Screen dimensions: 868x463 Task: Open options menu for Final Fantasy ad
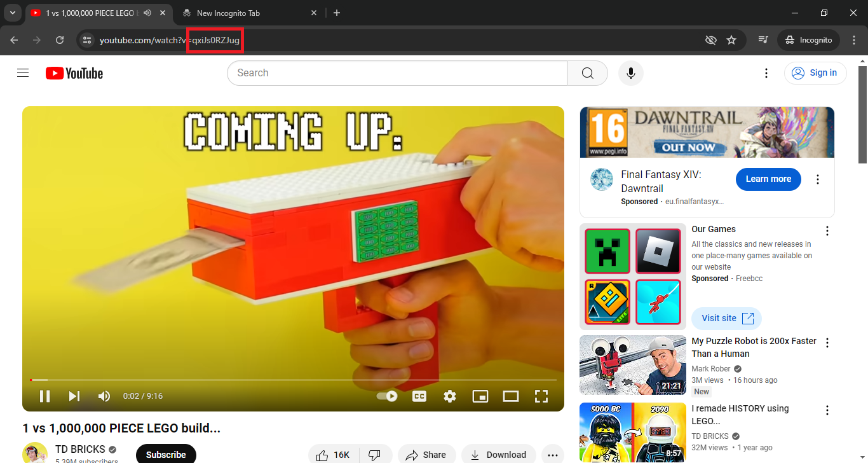click(x=818, y=179)
